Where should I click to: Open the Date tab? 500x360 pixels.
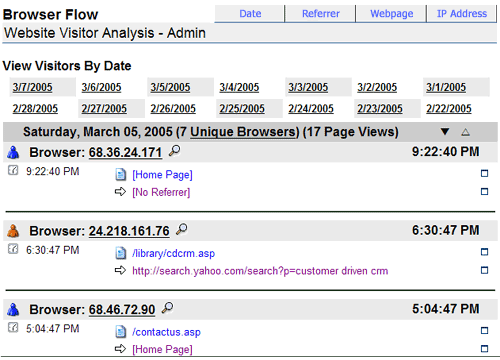click(250, 14)
